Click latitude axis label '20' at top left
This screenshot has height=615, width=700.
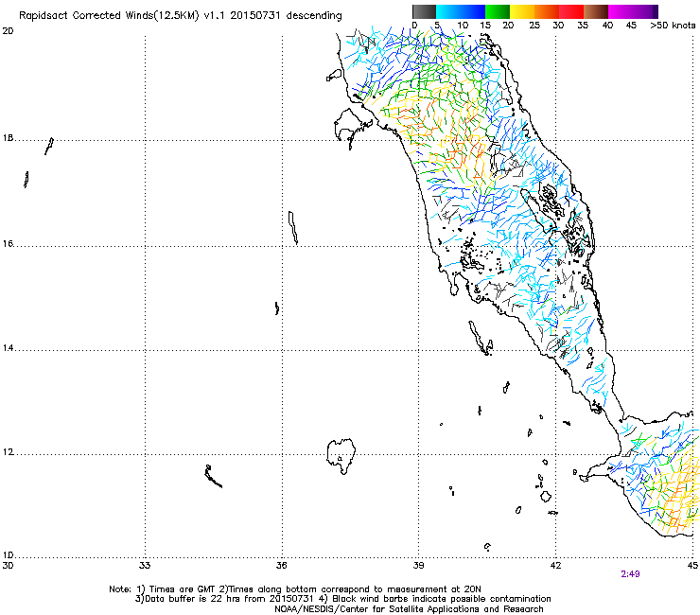tap(8, 31)
